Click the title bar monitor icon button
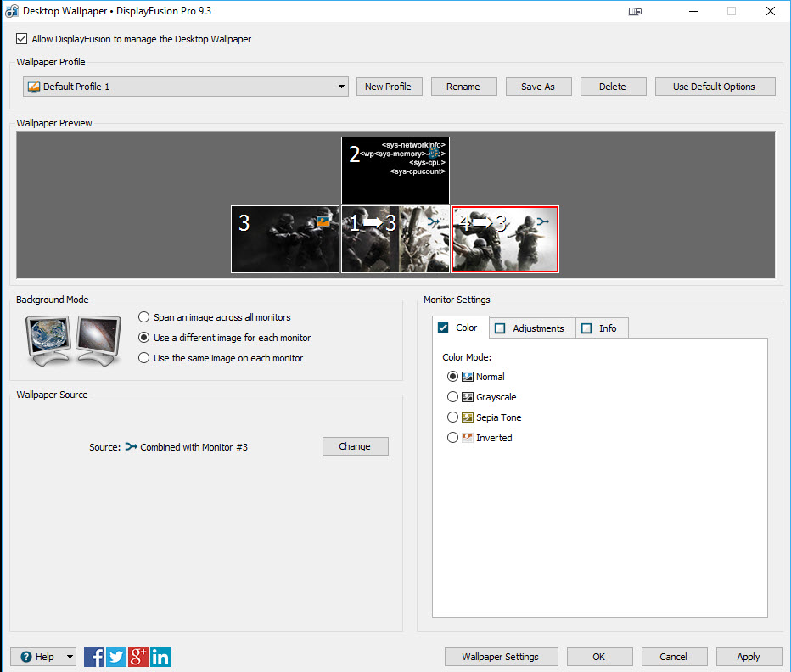This screenshot has width=791, height=672. pyautogui.click(x=635, y=12)
